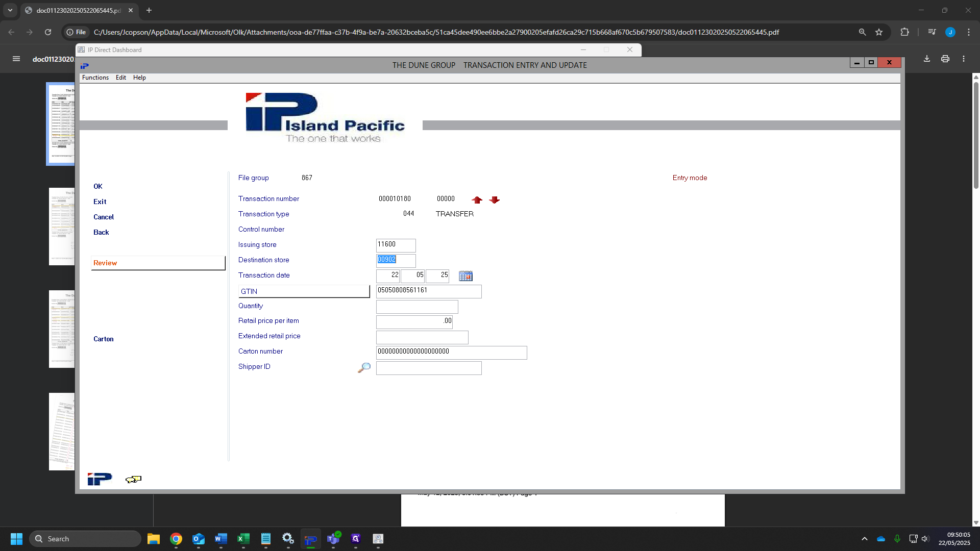Click the taskbar Search box

click(85, 539)
